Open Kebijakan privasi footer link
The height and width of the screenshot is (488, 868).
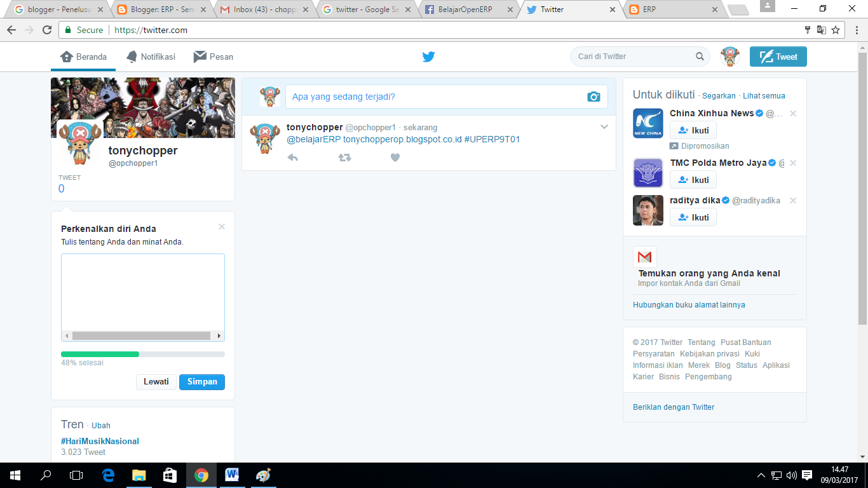tap(710, 354)
